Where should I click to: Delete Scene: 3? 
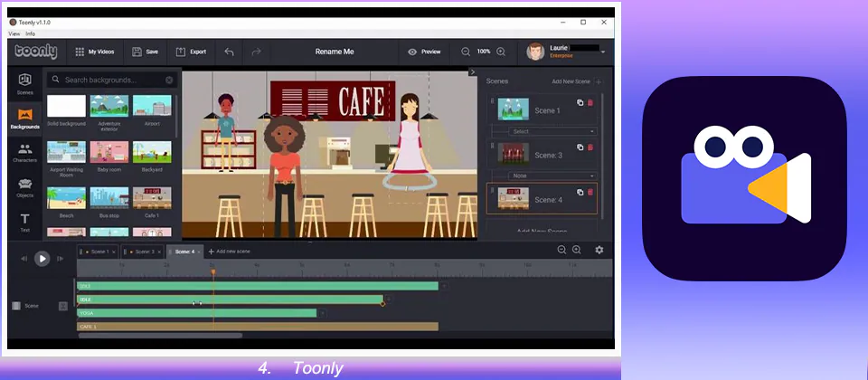pos(590,147)
